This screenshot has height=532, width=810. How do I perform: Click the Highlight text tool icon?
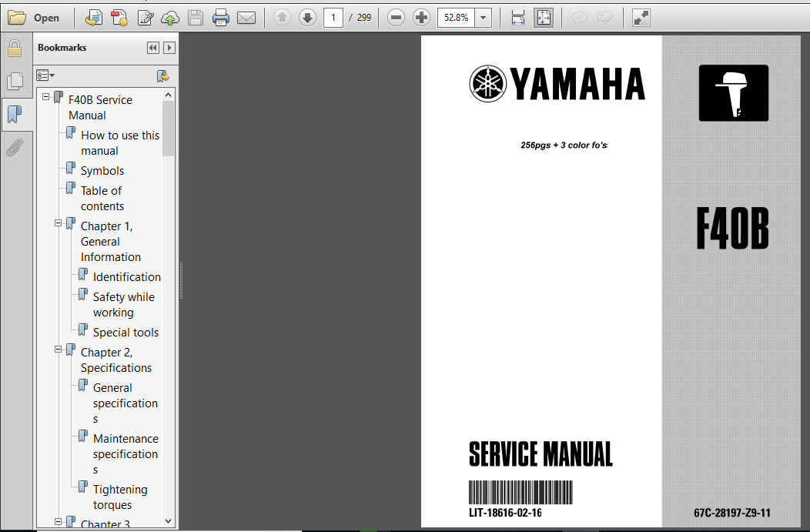coord(604,18)
